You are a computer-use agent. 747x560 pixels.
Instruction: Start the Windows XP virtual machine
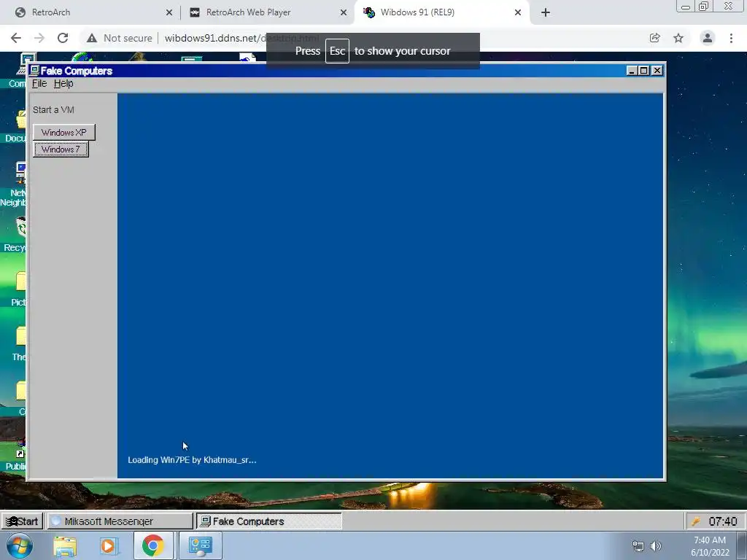pyautogui.click(x=64, y=133)
